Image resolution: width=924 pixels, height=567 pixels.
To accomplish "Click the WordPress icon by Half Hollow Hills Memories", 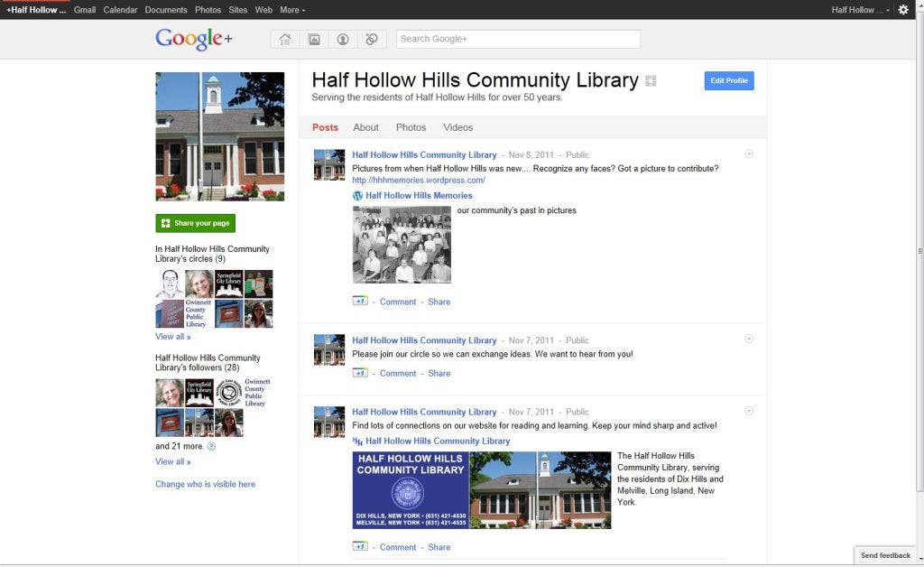I will [x=357, y=196].
